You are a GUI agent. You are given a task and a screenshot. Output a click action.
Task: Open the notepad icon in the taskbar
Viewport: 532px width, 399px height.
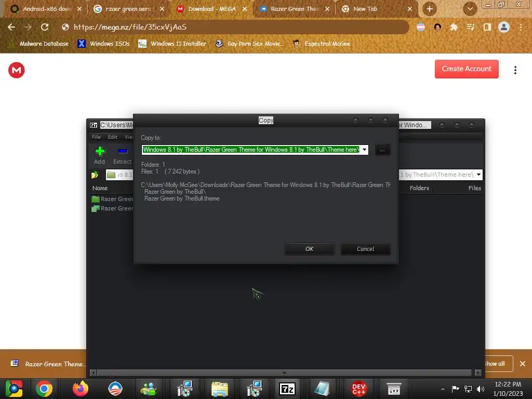(322, 389)
